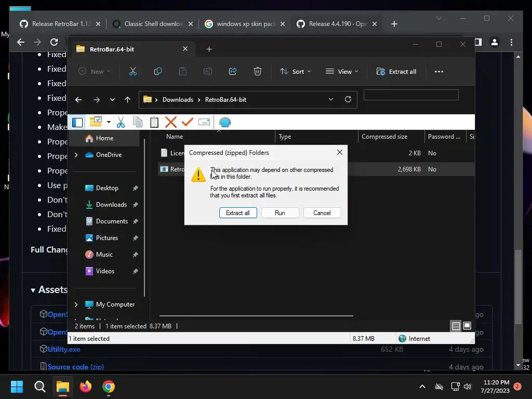
Task: Open the View dropdown menu
Action: (x=342, y=72)
